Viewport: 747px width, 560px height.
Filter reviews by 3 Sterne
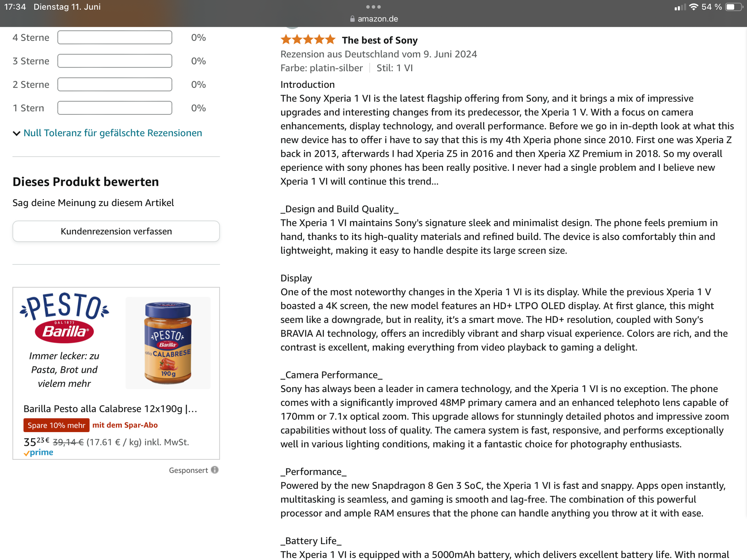(114, 61)
